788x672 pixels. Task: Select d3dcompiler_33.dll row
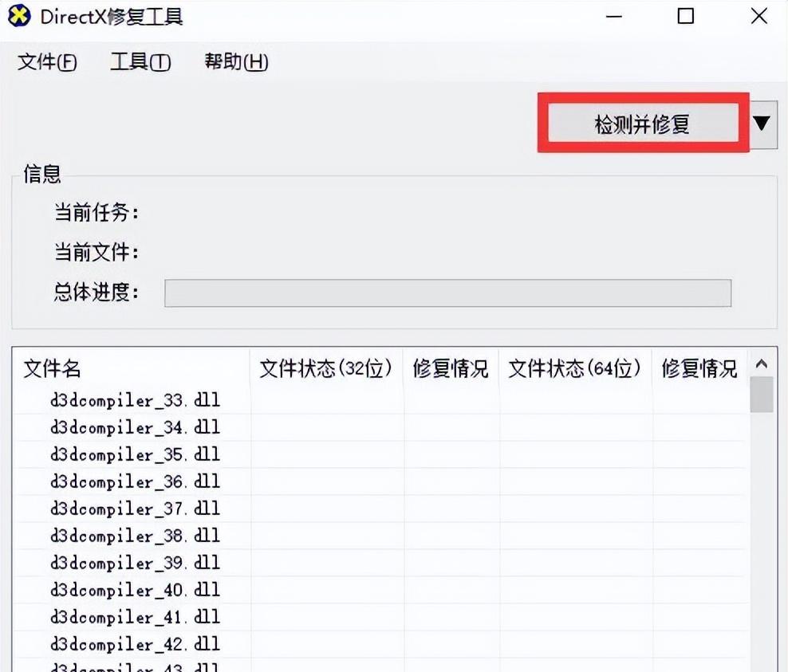[380, 400]
